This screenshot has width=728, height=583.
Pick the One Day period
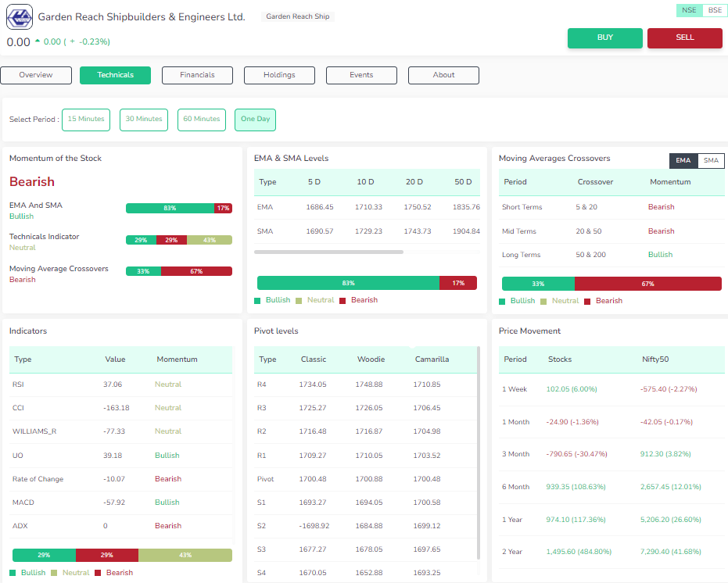tap(255, 120)
